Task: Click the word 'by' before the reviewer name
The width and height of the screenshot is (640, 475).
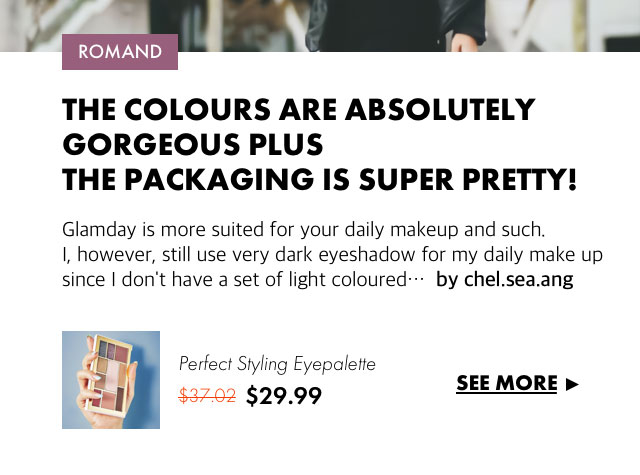Action: [446, 279]
